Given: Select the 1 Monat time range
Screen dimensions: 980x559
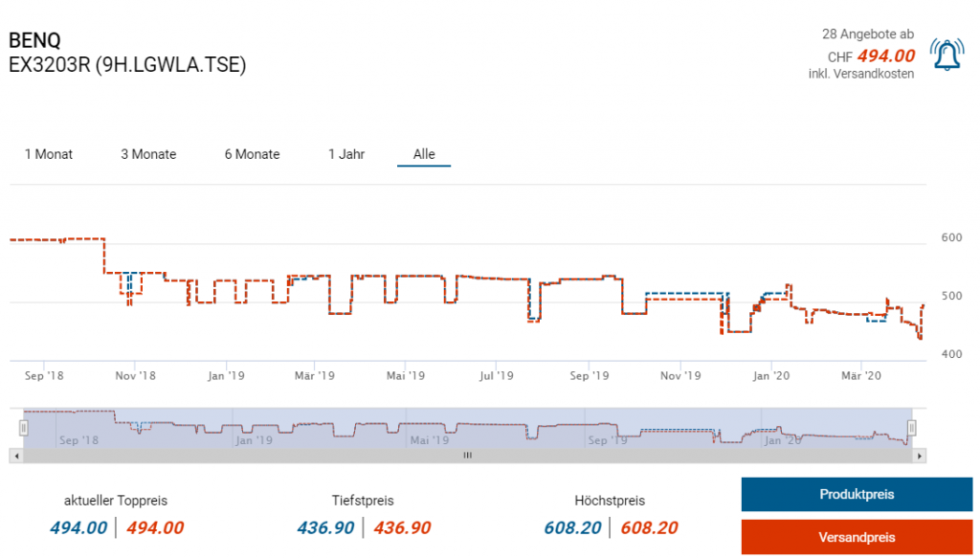Looking at the screenshot, I should (x=49, y=154).
